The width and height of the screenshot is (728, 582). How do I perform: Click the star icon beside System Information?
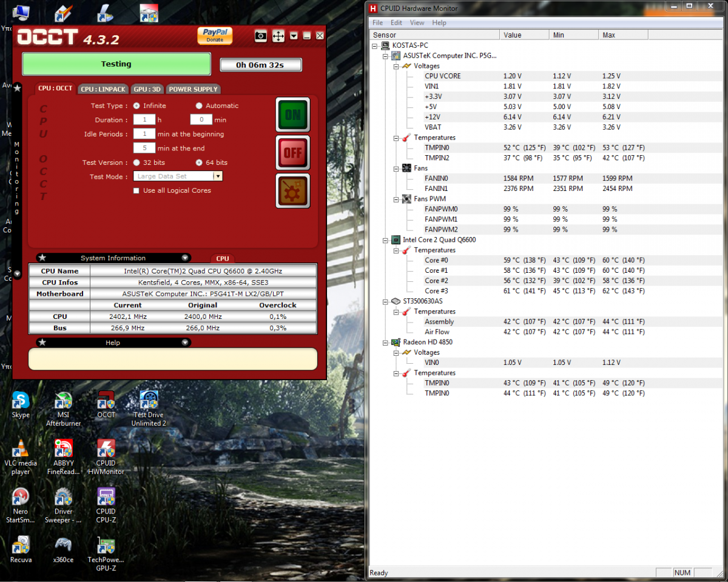click(x=42, y=258)
